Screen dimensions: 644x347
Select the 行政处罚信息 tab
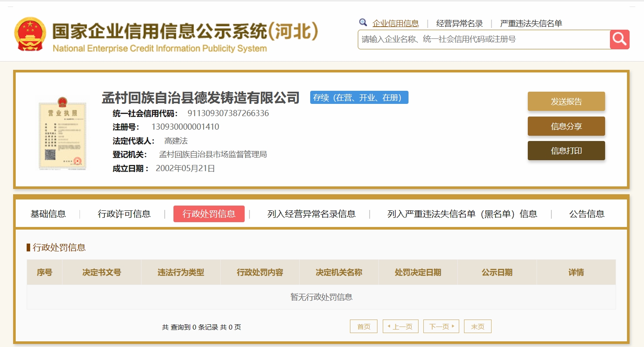tap(209, 214)
